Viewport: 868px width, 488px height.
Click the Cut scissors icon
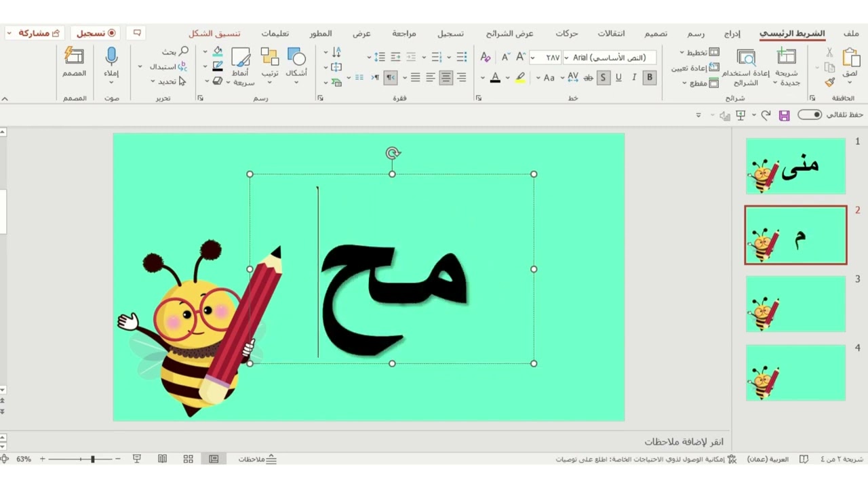pyautogui.click(x=829, y=52)
